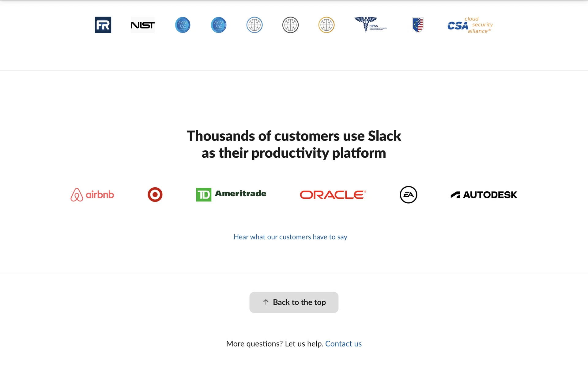Click the Target bullseye logo
This screenshot has height=368, width=588.
click(155, 194)
